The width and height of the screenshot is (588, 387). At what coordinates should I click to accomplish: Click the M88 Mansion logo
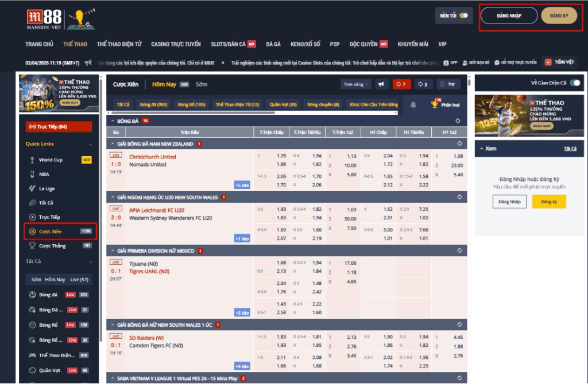(44, 20)
